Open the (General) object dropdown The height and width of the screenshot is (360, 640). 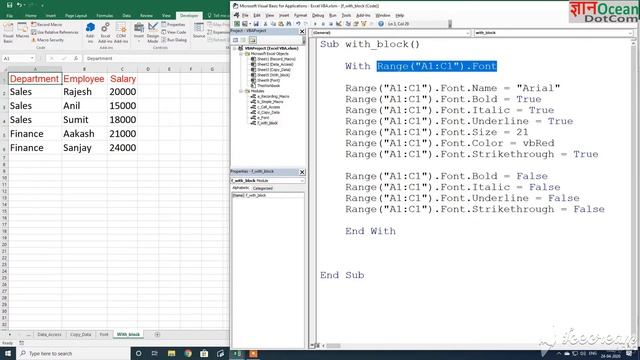[468, 33]
